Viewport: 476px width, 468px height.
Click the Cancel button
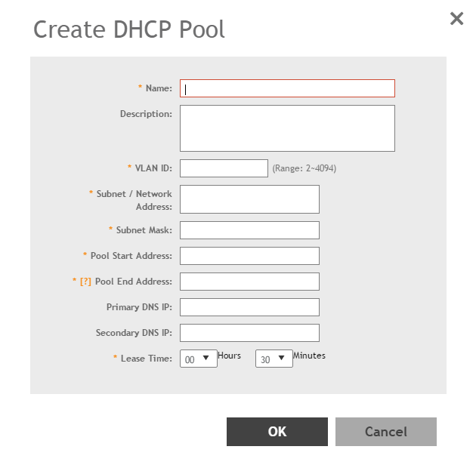[385, 432]
